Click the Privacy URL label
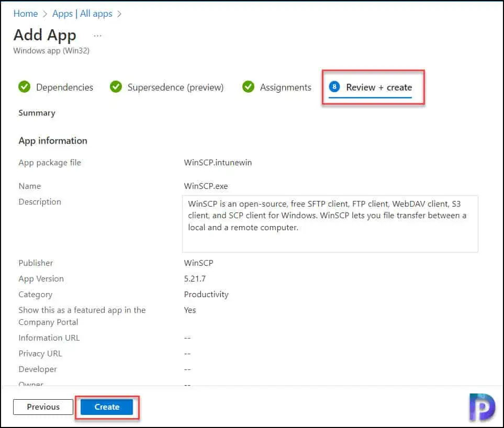Image resolution: width=504 pixels, height=428 pixels. click(40, 354)
